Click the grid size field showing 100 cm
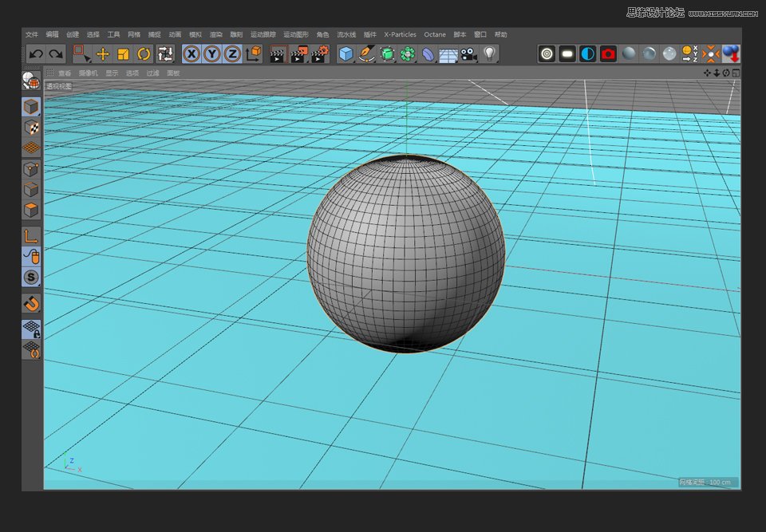 707,483
